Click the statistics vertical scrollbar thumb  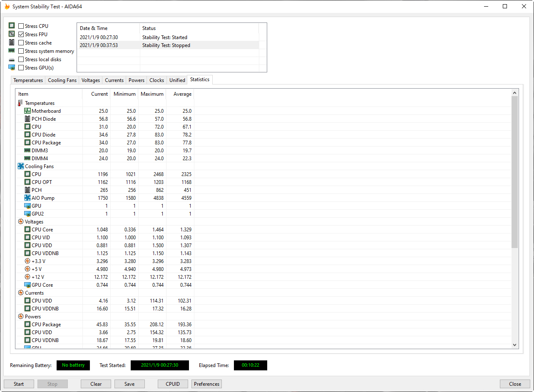[515, 172]
